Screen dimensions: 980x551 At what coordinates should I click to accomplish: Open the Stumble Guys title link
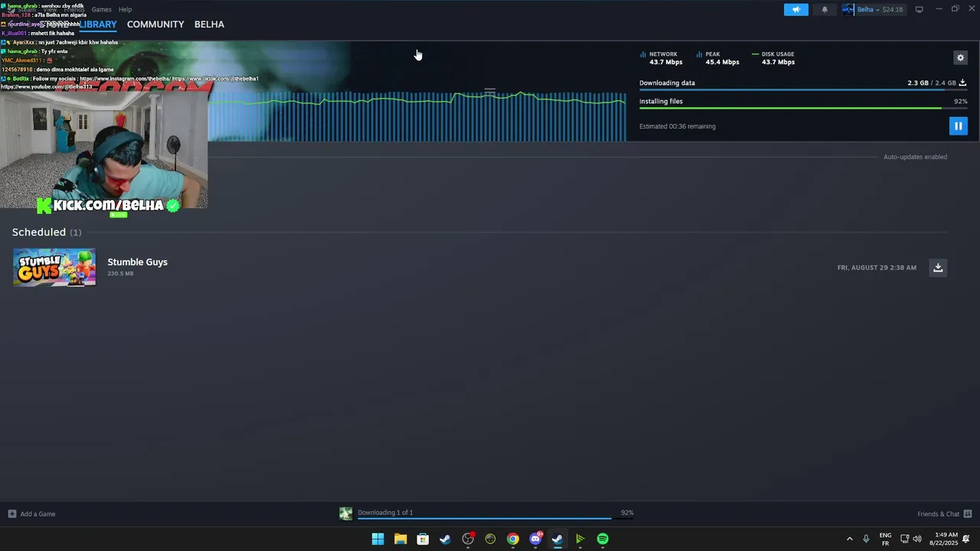(x=137, y=262)
